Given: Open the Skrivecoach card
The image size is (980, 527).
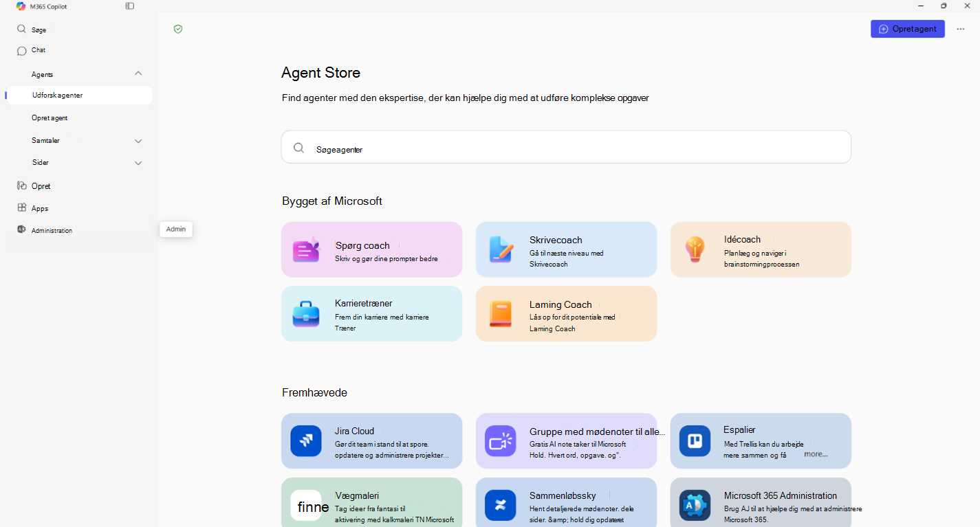Looking at the screenshot, I should click(566, 249).
